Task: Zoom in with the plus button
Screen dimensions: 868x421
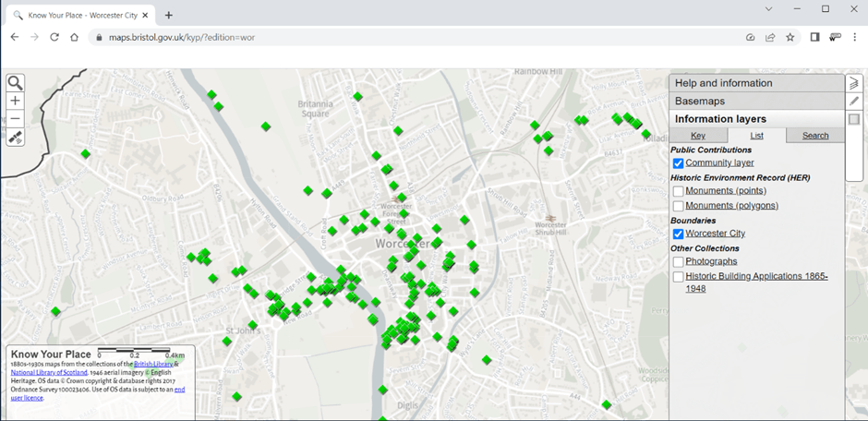Action: tap(15, 101)
